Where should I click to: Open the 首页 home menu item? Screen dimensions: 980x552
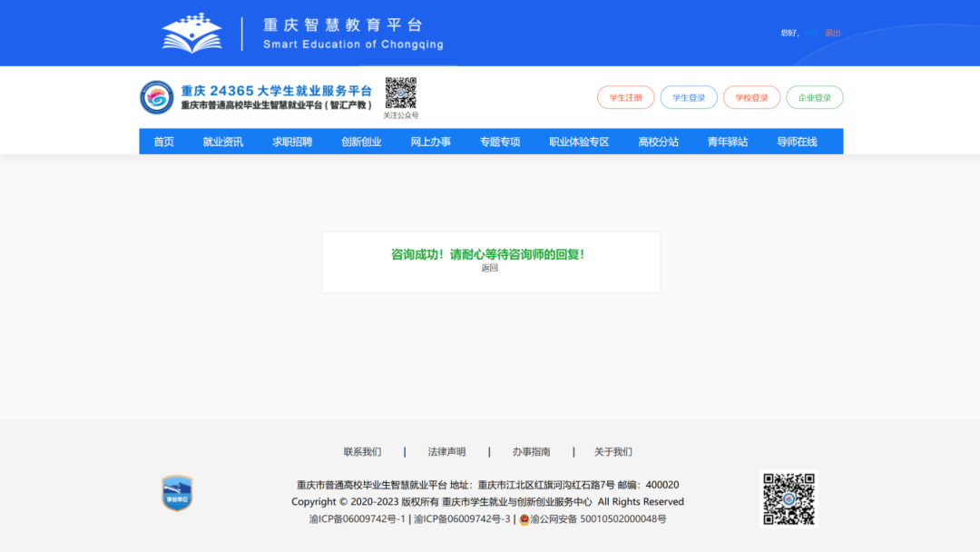click(163, 142)
